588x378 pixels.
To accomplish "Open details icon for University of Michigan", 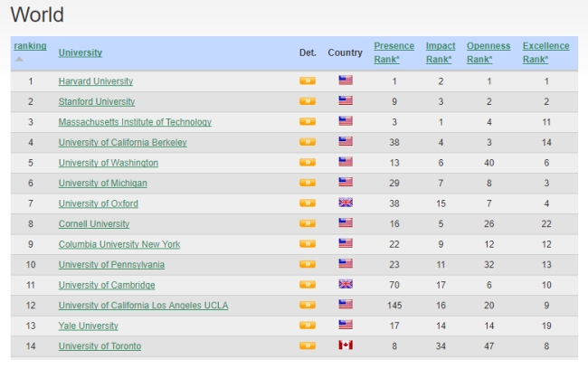I will (x=308, y=183).
